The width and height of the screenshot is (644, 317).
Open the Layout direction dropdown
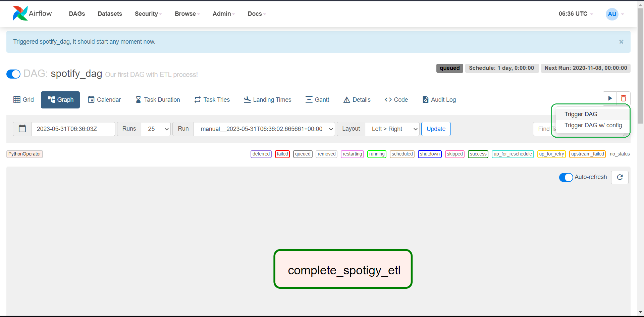pos(392,129)
